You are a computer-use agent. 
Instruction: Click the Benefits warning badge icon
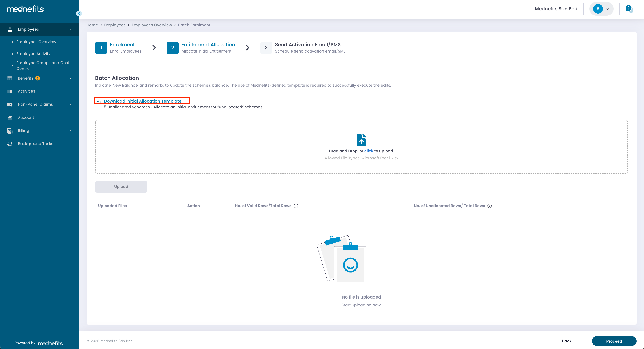click(38, 78)
